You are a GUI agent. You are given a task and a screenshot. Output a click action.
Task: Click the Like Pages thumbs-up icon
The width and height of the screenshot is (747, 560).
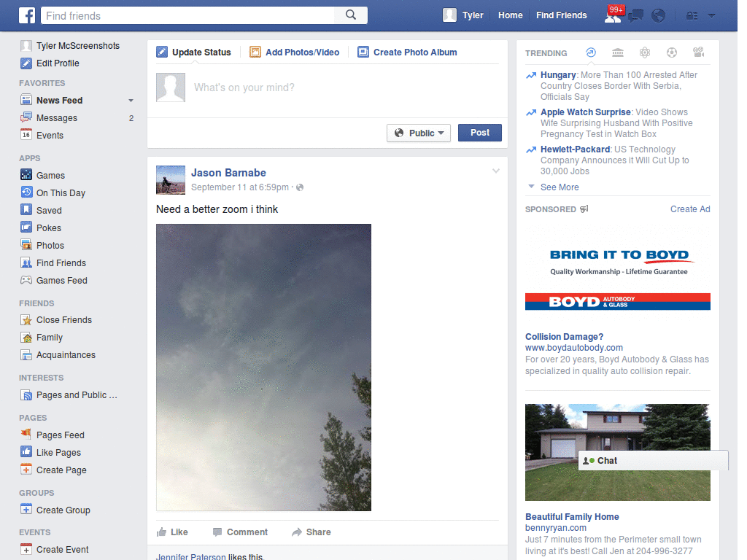[x=26, y=452]
